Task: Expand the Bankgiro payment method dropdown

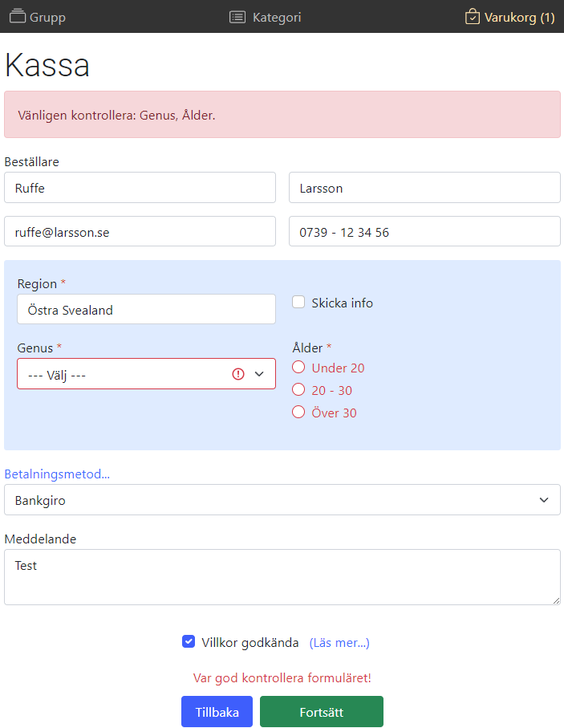Action: (x=282, y=500)
